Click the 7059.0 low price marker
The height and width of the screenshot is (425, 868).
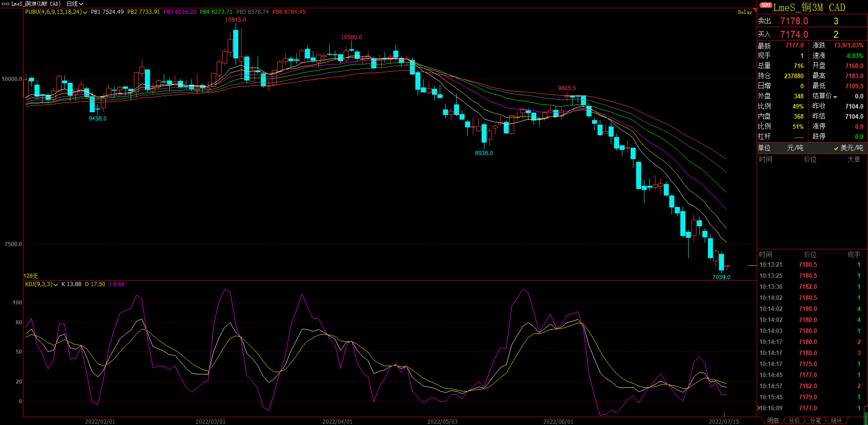[x=721, y=277]
